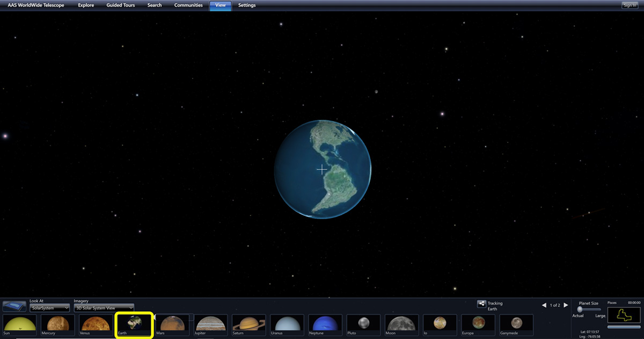Select the Saturn planet icon
Screen dimensions: 644x339
pyautogui.click(x=248, y=324)
